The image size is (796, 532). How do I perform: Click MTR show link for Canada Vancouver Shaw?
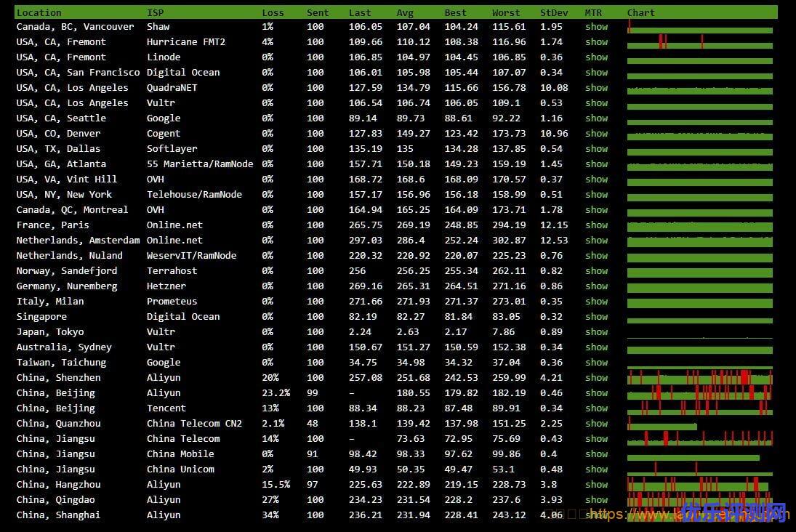pyautogui.click(x=596, y=26)
